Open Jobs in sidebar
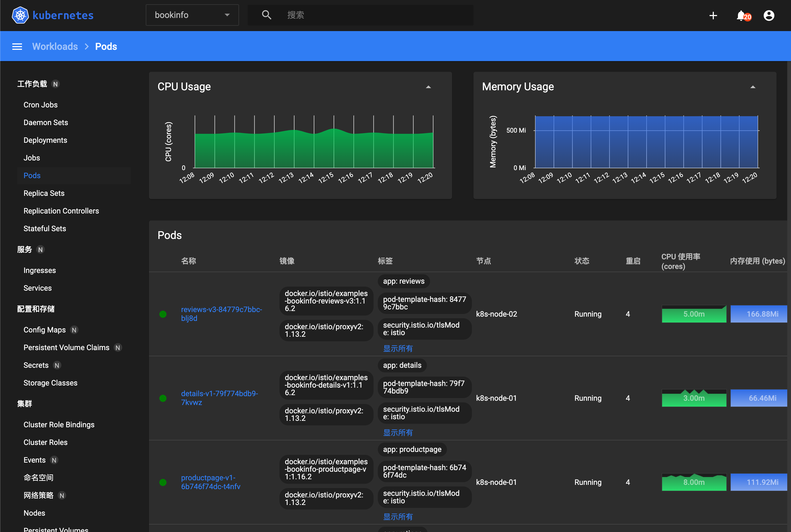This screenshot has width=791, height=532. pos(32,158)
